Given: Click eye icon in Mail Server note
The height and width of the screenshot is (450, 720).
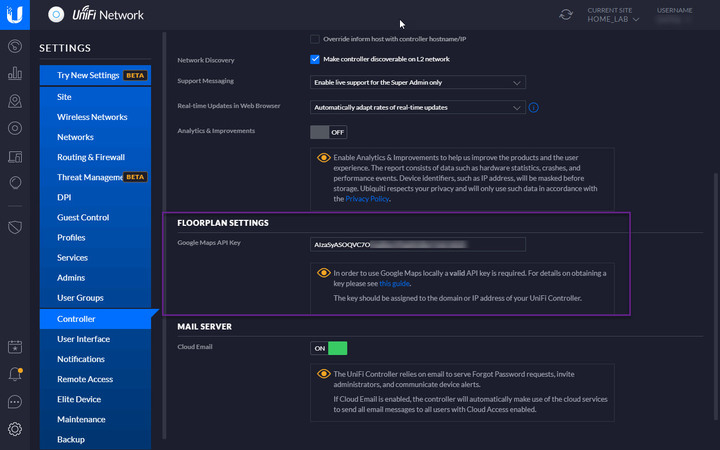Looking at the screenshot, I should (x=323, y=374).
